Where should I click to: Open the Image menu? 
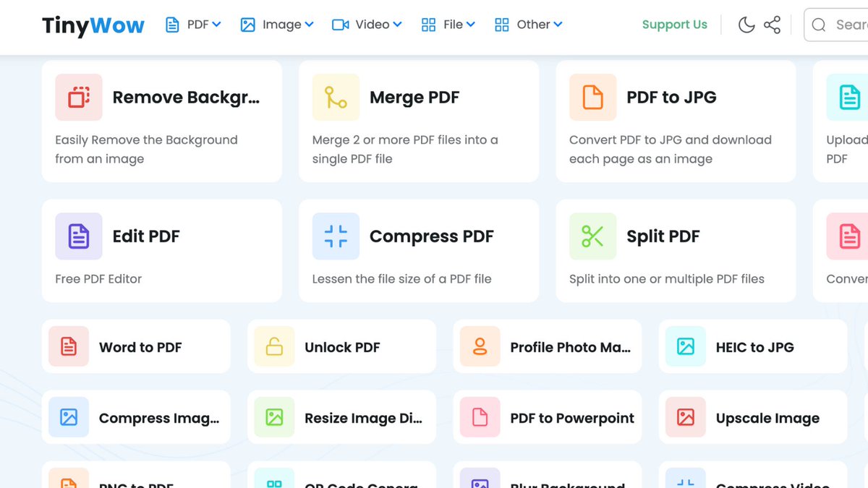coord(277,25)
